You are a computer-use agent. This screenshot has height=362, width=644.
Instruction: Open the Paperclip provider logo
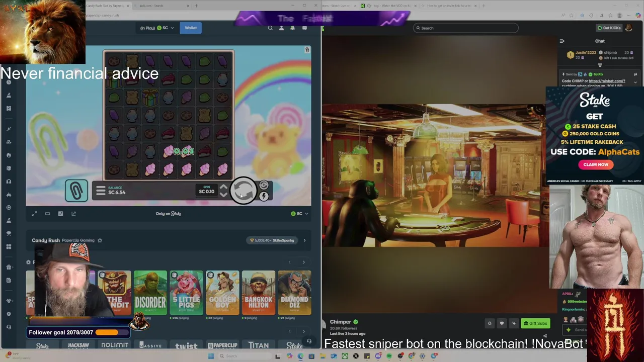point(222,345)
